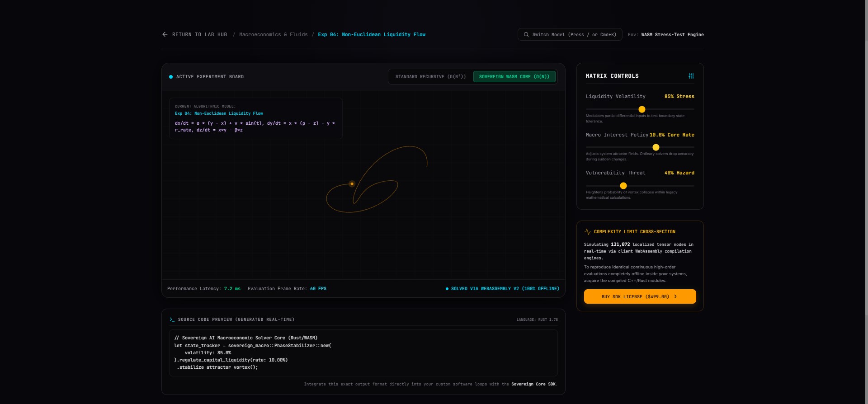Focus the Switch Model search field
The width and height of the screenshot is (868, 404).
tap(570, 34)
